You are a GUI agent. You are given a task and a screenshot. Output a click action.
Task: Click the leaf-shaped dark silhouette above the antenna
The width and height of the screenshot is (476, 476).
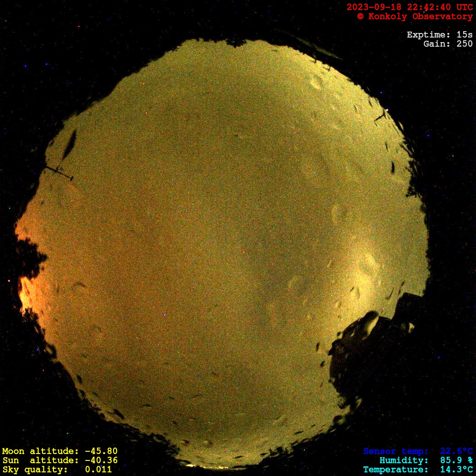coord(70,144)
